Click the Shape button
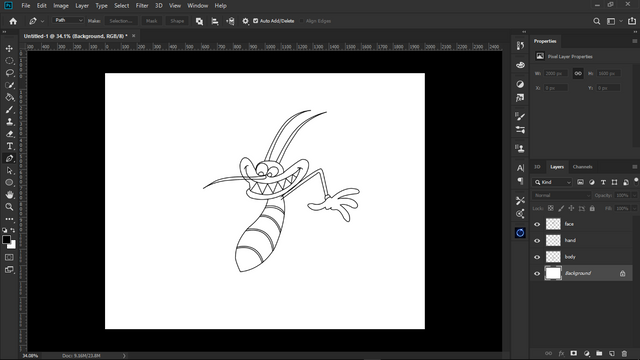The image size is (640, 360). (177, 21)
